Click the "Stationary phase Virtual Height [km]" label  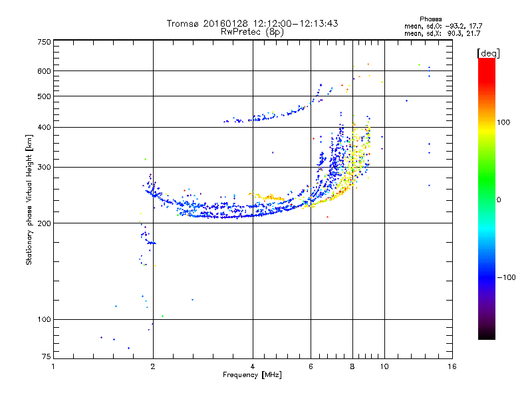[29, 199]
